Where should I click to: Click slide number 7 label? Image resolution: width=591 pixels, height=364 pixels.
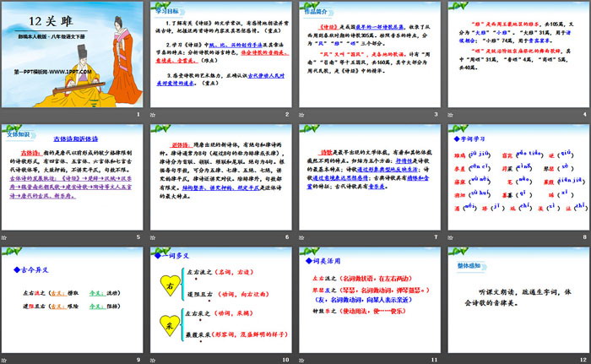click(436, 236)
